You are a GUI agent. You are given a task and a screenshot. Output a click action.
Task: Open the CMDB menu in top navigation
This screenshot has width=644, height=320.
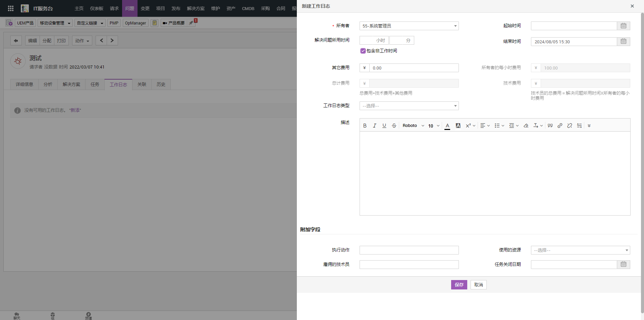pos(248,8)
